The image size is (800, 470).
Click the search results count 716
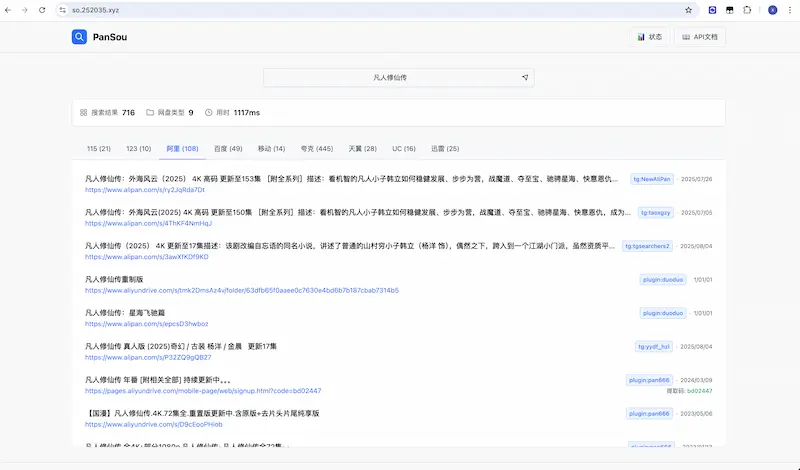point(129,112)
